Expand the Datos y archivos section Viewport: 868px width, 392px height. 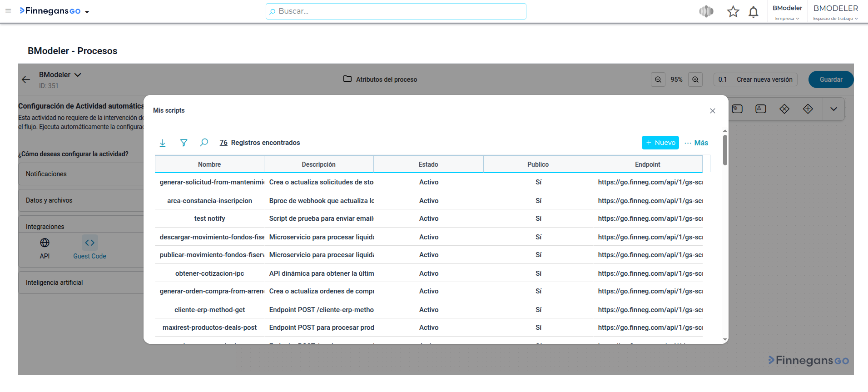click(x=81, y=200)
